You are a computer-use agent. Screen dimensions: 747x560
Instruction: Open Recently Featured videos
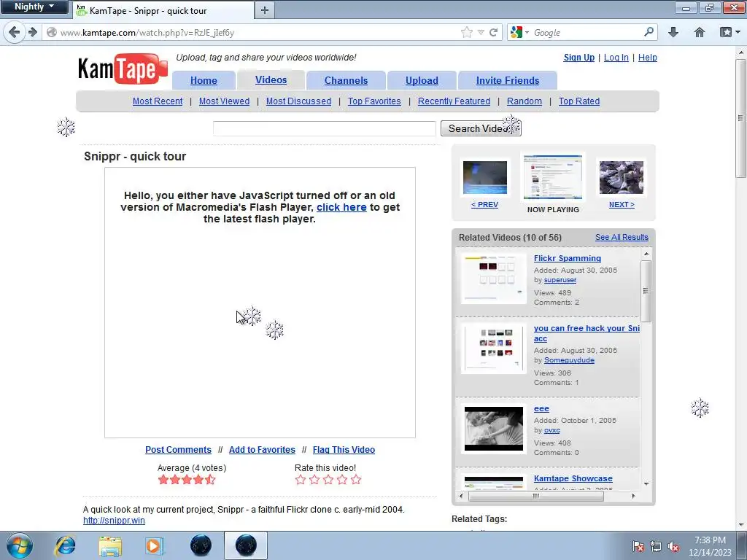tap(454, 101)
